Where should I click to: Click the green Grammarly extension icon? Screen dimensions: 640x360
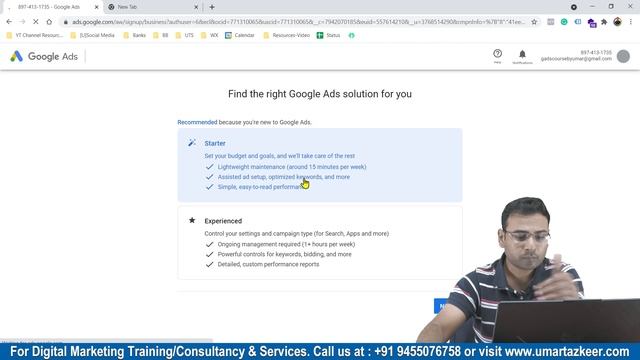click(x=564, y=22)
